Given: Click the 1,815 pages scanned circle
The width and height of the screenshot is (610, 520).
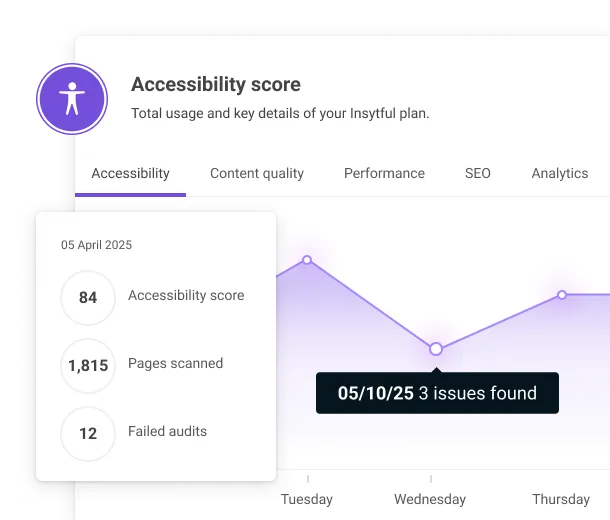Looking at the screenshot, I should [88, 365].
